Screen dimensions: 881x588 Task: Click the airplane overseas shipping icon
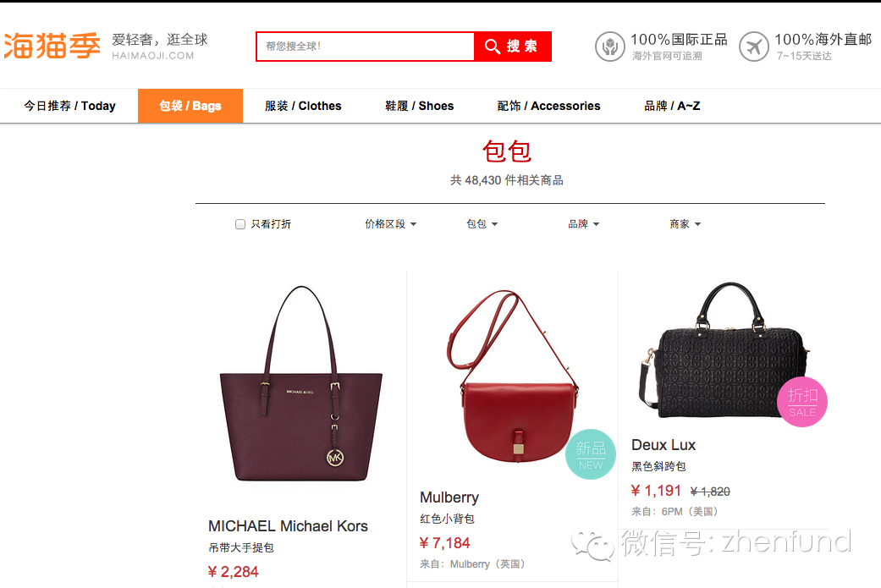753,47
